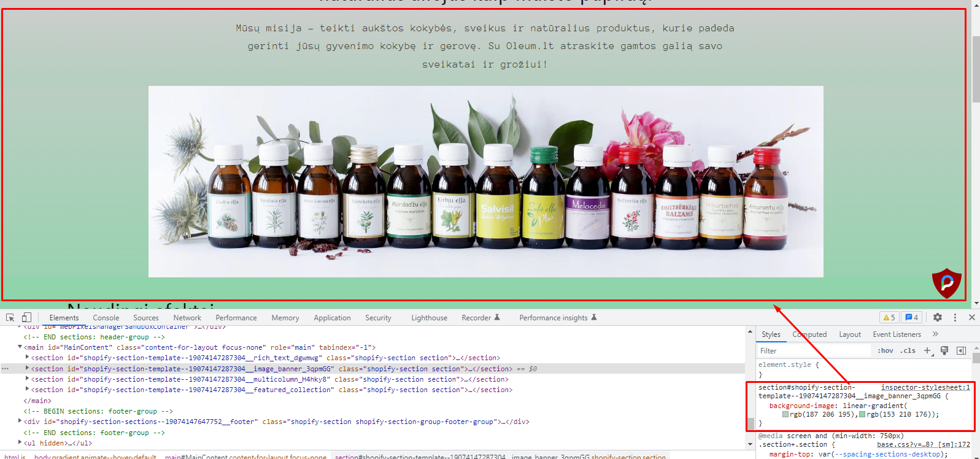Open DevTools settings gear
Viewport: 980px width, 459px height.
pyautogui.click(x=938, y=317)
